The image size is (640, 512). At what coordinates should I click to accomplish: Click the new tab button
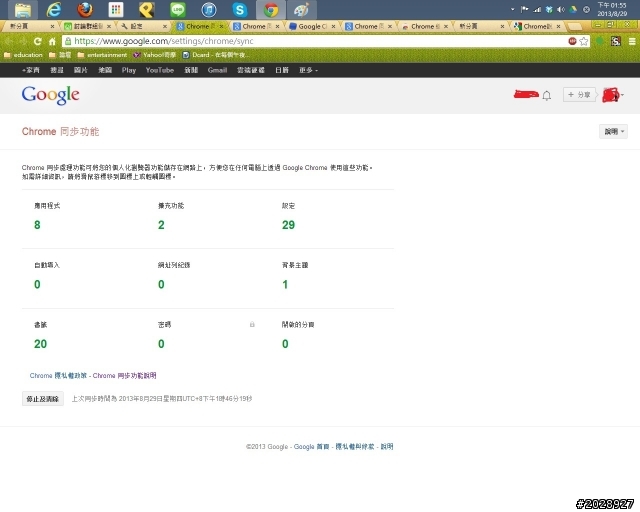pyautogui.click(x=575, y=27)
